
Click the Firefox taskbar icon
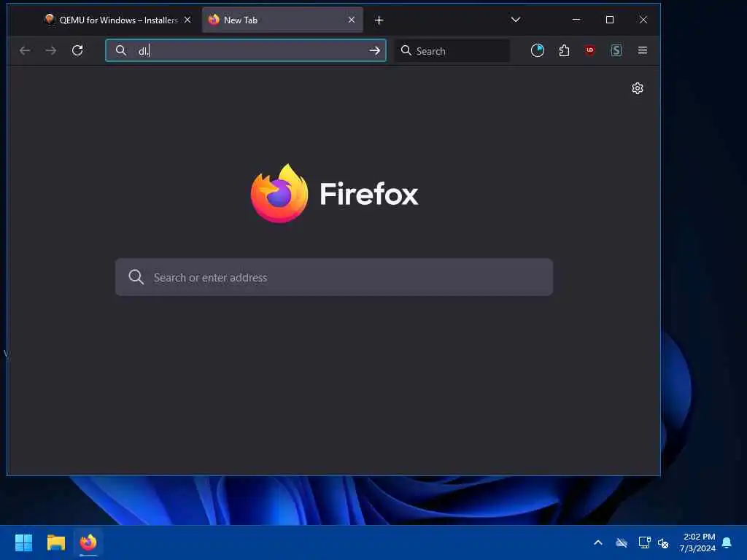(88, 542)
